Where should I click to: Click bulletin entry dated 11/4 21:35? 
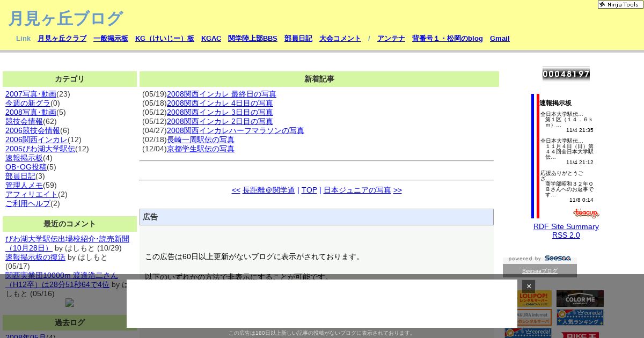coord(567,122)
